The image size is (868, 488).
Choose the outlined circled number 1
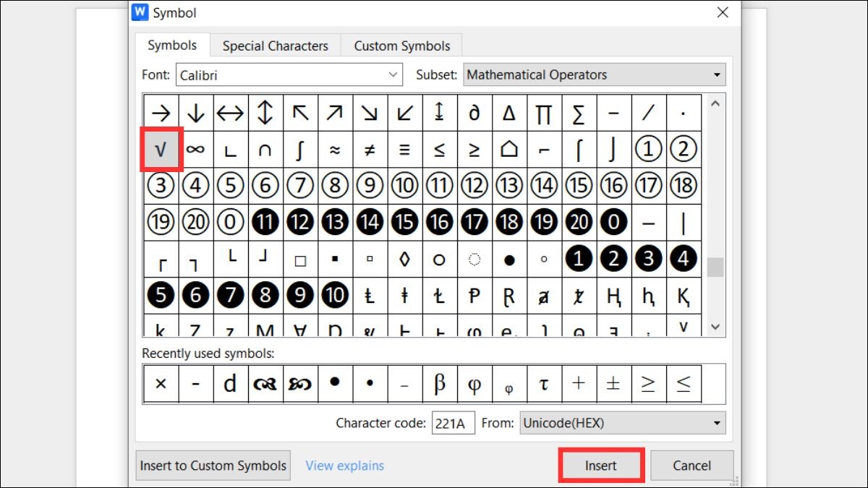648,150
